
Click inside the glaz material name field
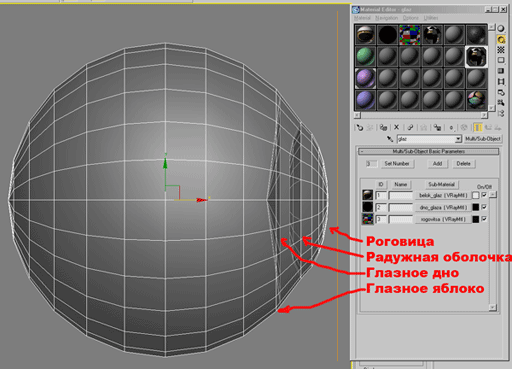tap(426, 139)
